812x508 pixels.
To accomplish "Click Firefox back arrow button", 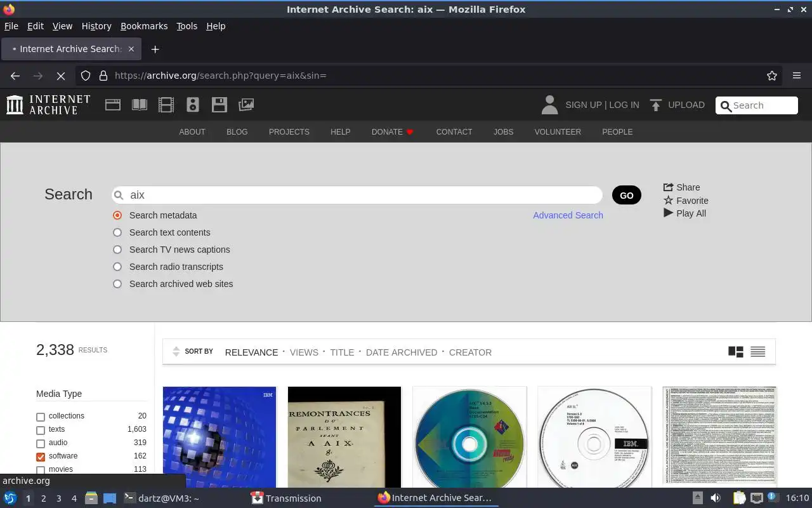I will click(x=15, y=76).
